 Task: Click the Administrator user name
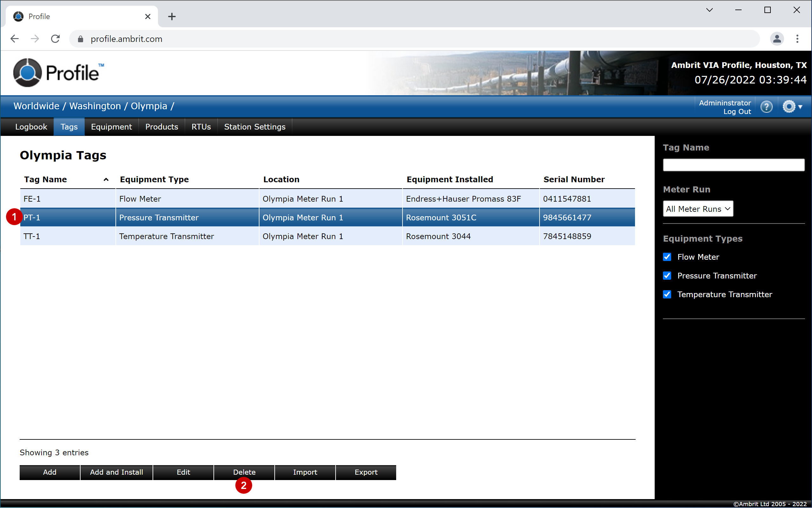725,103
